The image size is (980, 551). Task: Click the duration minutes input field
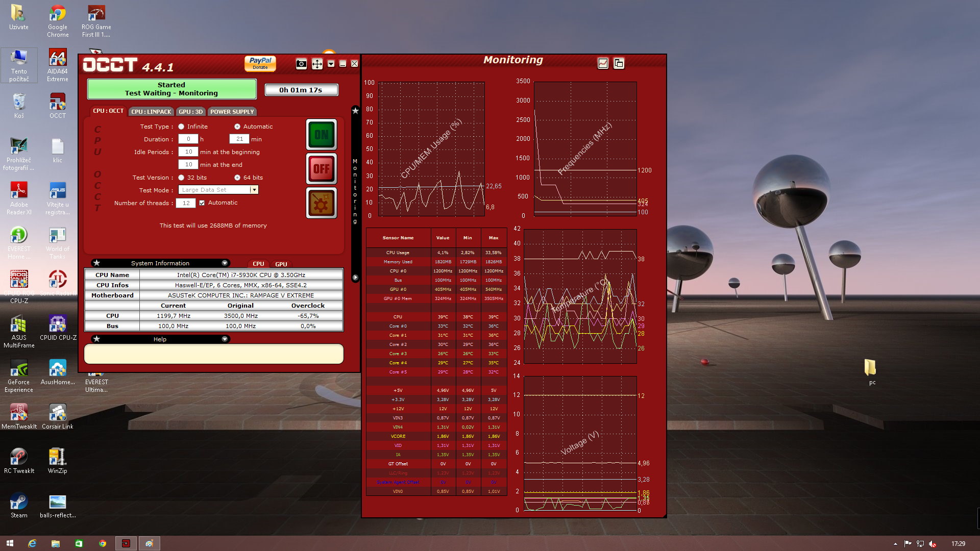[239, 139]
